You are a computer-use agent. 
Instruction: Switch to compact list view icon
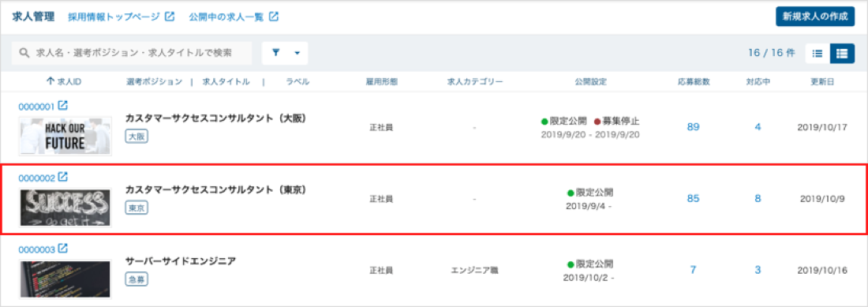(x=817, y=54)
